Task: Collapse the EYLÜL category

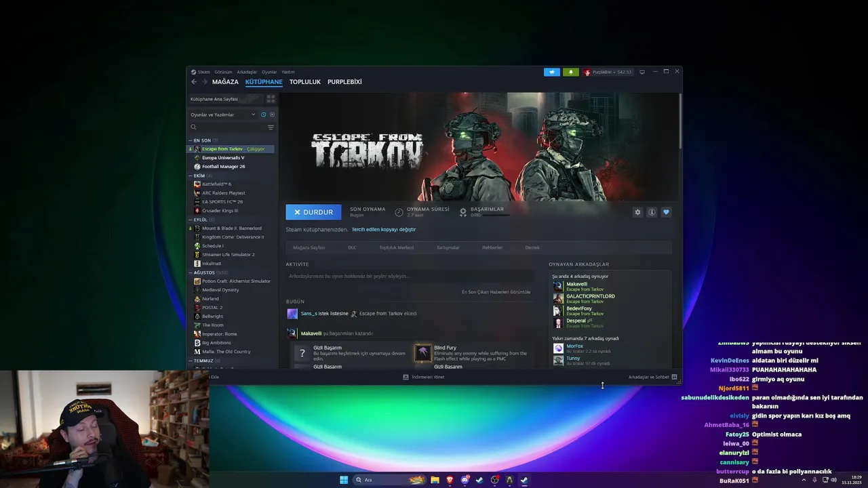Action: tap(190, 220)
